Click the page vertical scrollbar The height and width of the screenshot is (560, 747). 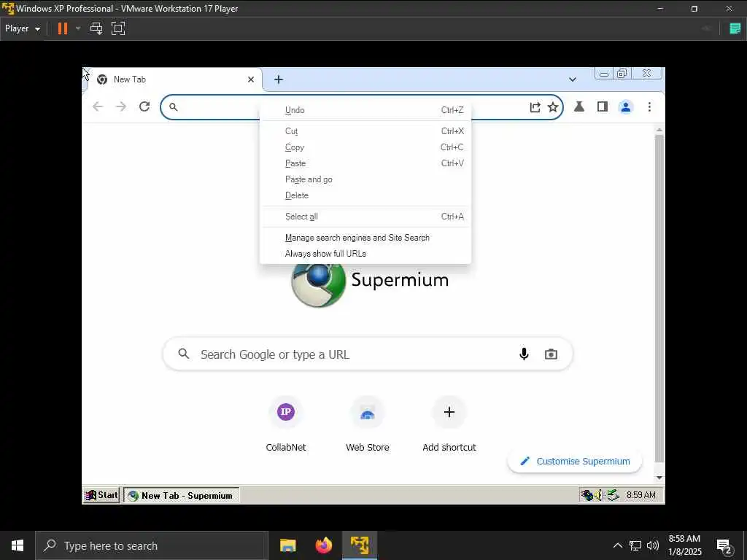[x=659, y=298]
